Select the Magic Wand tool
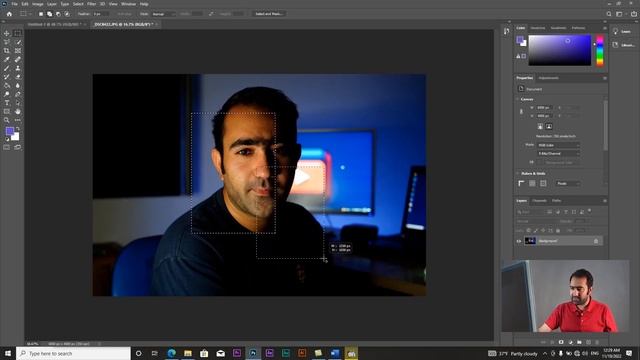 [18, 42]
